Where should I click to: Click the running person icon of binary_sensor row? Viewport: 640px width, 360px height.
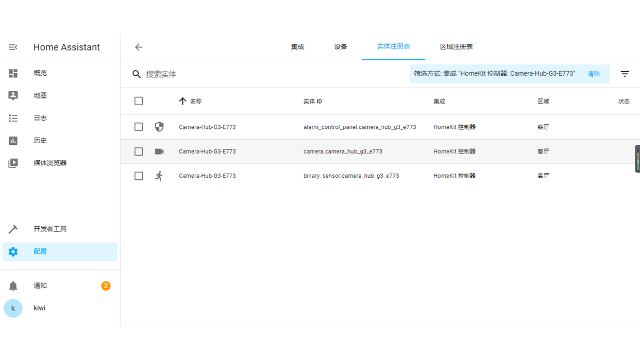159,176
